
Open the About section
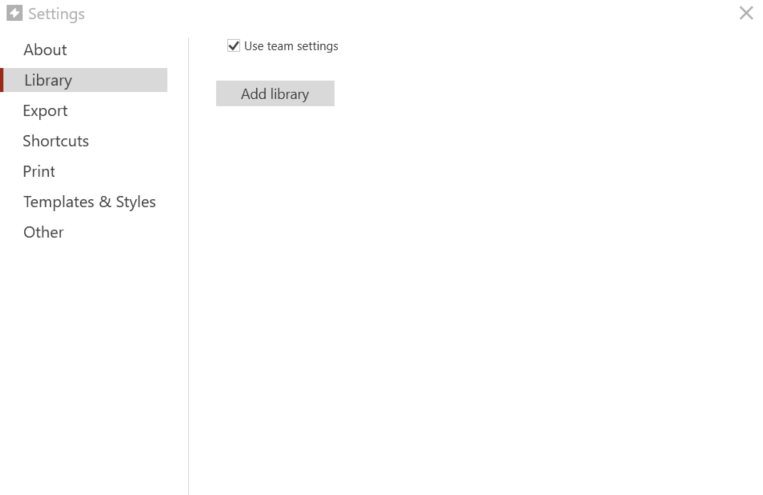[45, 50]
